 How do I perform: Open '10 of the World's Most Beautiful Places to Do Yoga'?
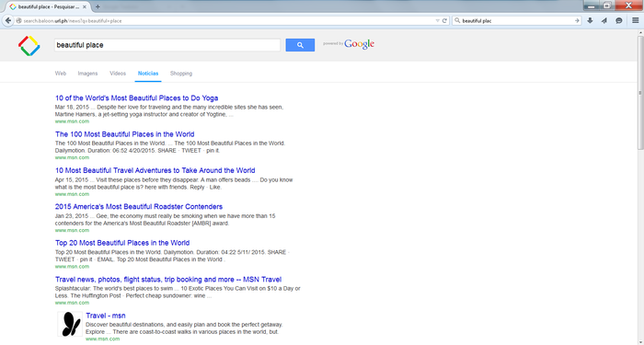coord(137,98)
